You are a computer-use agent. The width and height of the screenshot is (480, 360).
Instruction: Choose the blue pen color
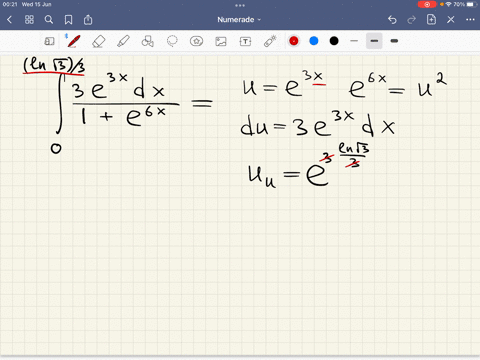pyautogui.click(x=314, y=41)
